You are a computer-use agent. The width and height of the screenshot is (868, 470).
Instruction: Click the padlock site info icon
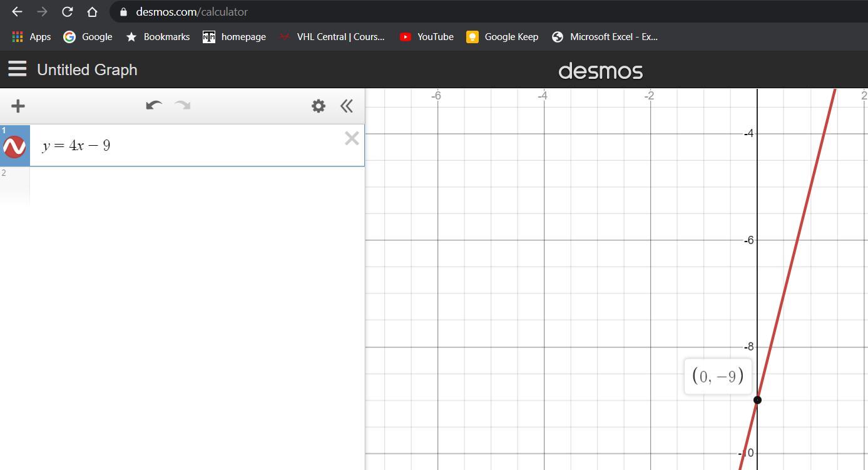123,12
